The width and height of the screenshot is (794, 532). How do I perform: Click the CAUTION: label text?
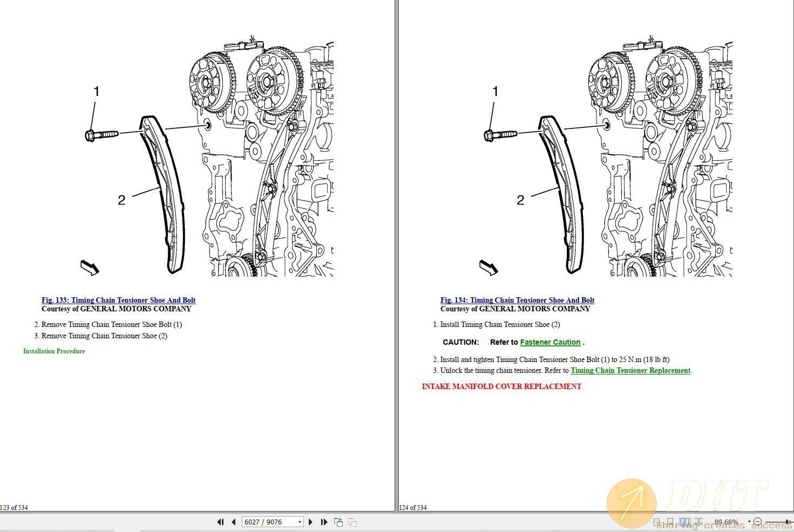(461, 342)
